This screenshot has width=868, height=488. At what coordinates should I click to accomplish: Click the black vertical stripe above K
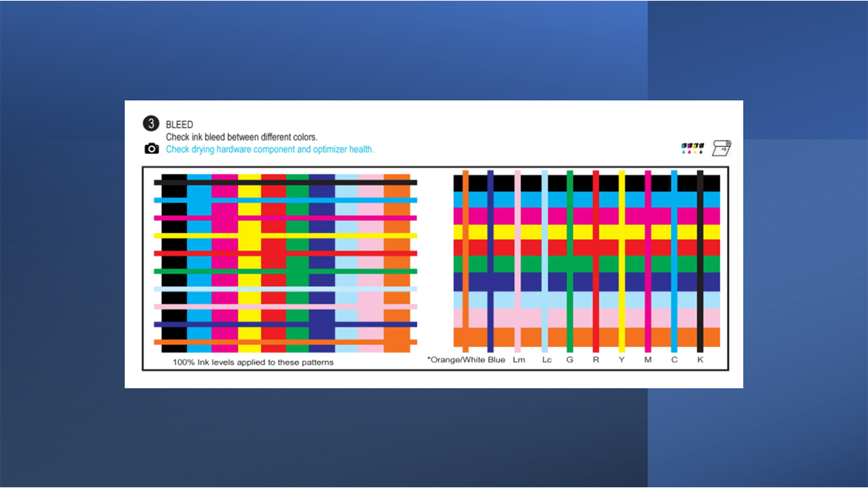[x=701, y=261]
